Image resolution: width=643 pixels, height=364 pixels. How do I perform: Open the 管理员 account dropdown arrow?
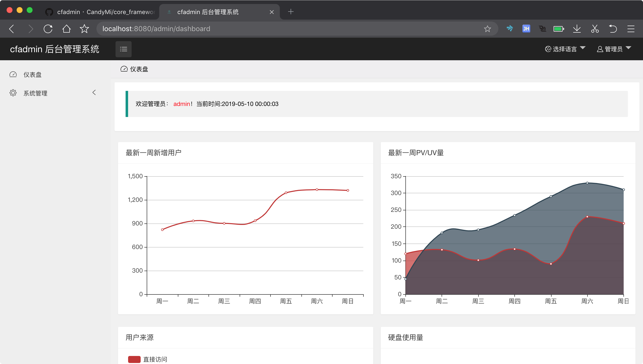click(629, 48)
